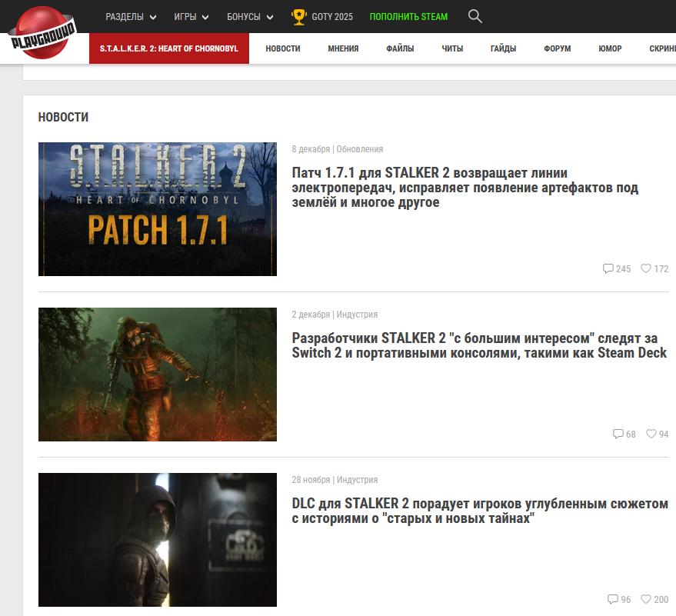Open S.T.A.L.K.E.R. 2: Heart of Chornobyl game tab
Viewport: 676px width, 616px height.
pyautogui.click(x=169, y=48)
